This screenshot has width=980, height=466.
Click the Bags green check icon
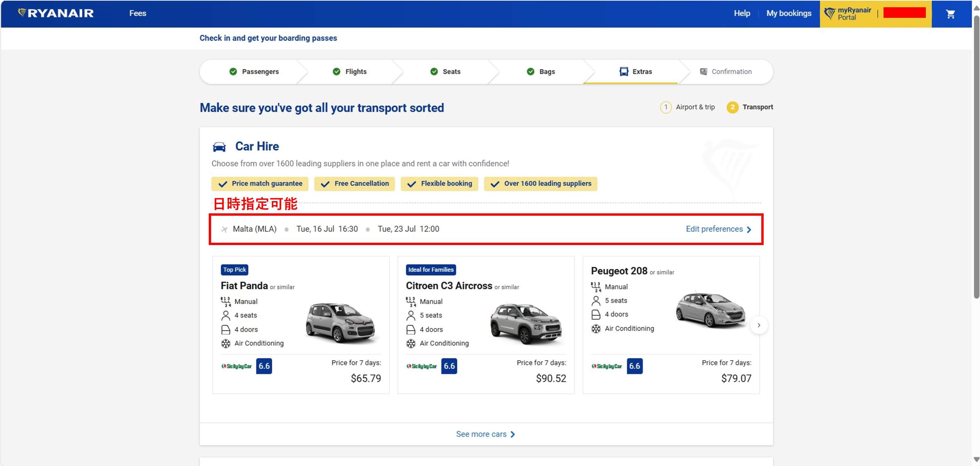530,72
